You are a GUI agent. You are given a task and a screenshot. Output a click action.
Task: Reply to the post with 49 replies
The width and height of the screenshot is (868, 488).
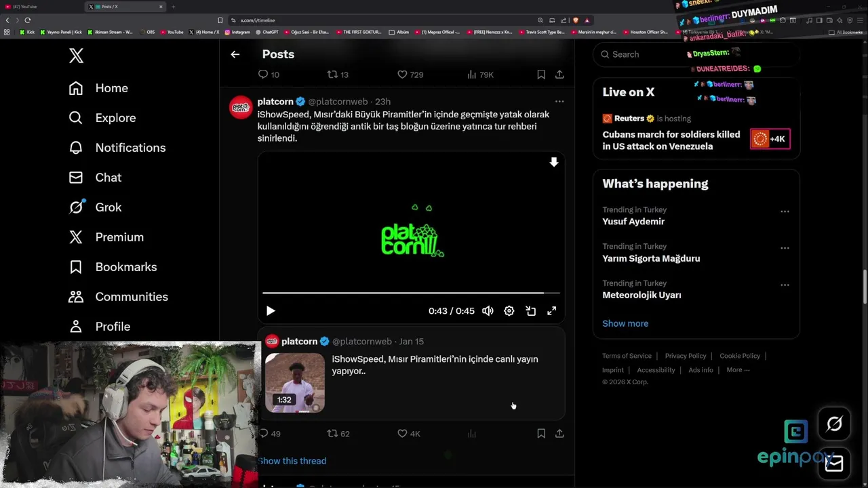pos(269,434)
